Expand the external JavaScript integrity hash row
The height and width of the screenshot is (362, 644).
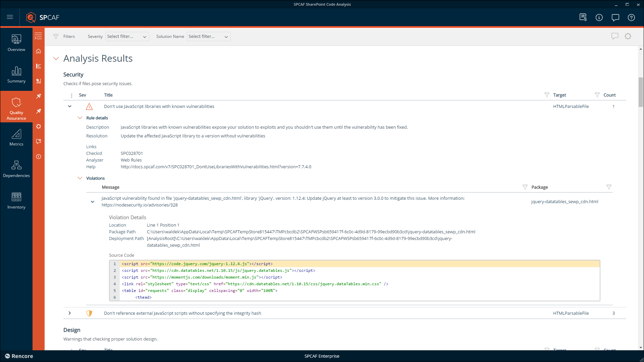point(69,313)
